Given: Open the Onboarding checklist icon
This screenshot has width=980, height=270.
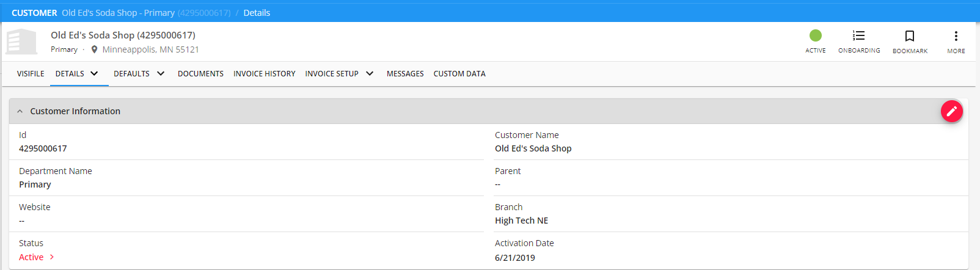Looking at the screenshot, I should (x=858, y=36).
